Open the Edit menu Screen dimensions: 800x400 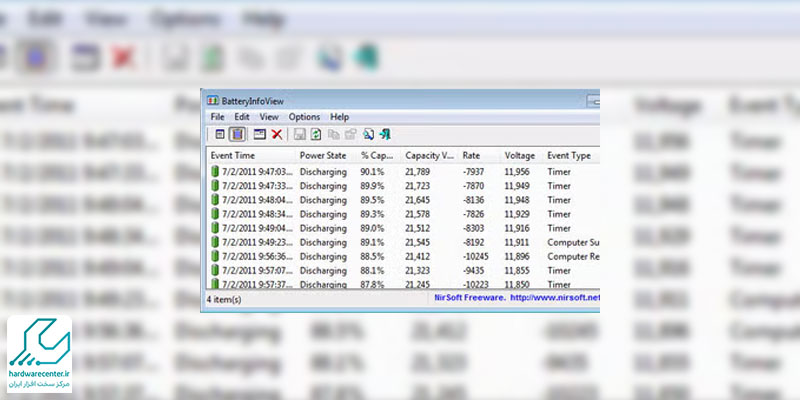(242, 117)
